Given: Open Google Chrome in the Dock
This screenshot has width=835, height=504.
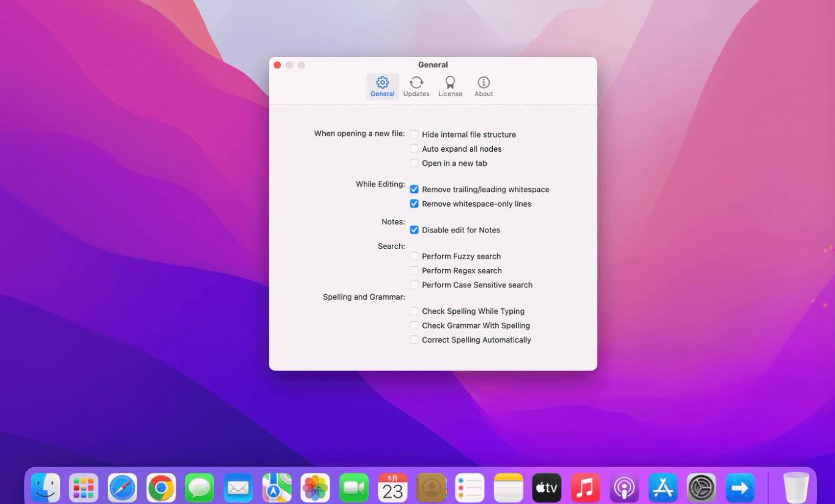Looking at the screenshot, I should (161, 487).
